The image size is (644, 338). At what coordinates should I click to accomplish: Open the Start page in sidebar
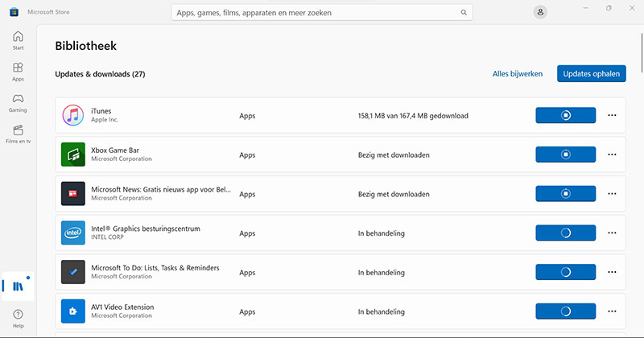tap(18, 40)
